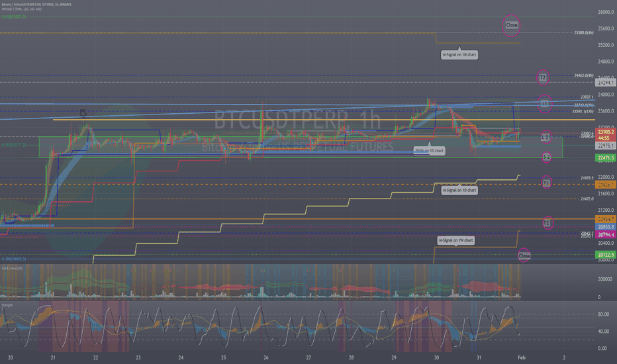Click the date 21 on the time axis
Screen dimensions: 617x364
pos(53,357)
